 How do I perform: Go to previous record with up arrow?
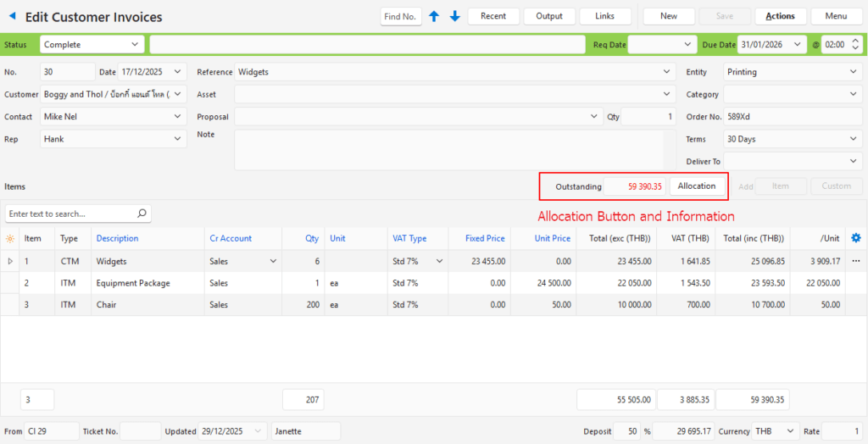click(434, 16)
